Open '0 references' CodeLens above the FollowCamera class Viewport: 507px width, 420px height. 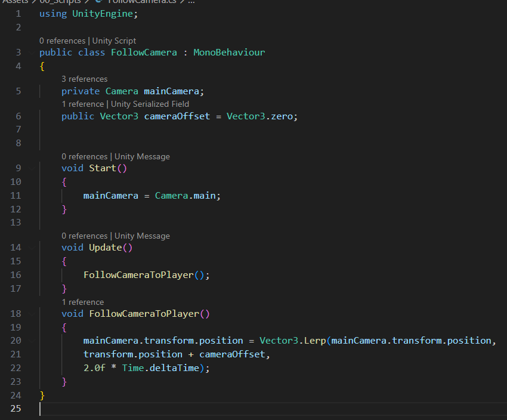tap(63, 41)
